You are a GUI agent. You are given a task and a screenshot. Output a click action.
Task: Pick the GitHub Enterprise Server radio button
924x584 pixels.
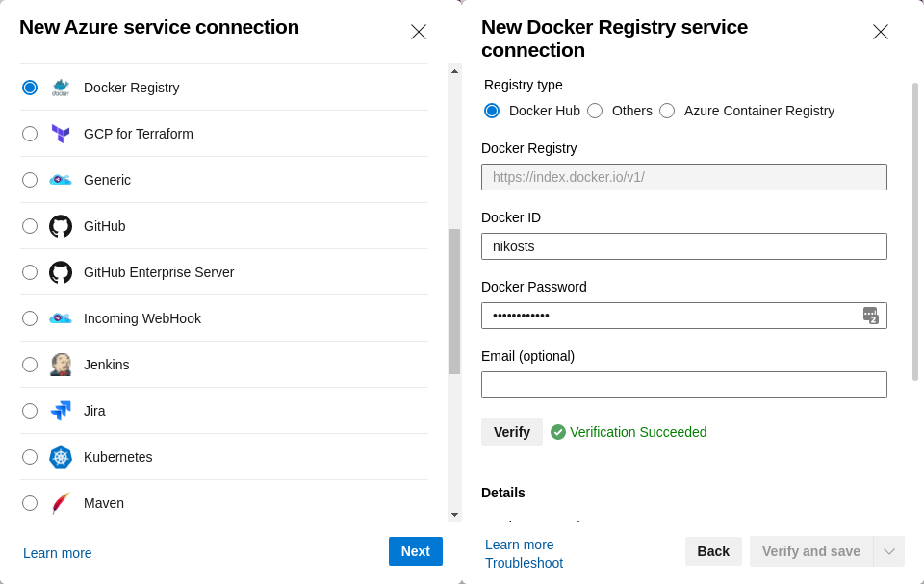(30, 272)
